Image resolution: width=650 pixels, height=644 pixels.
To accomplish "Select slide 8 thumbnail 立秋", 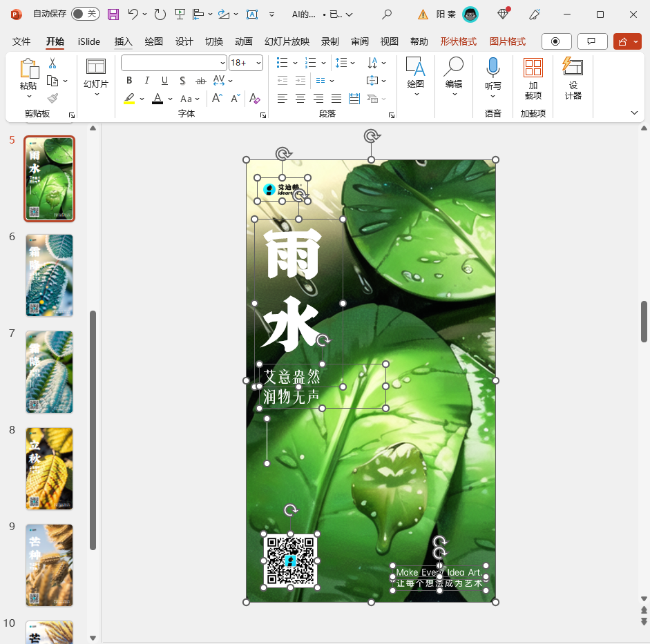I will (49, 469).
